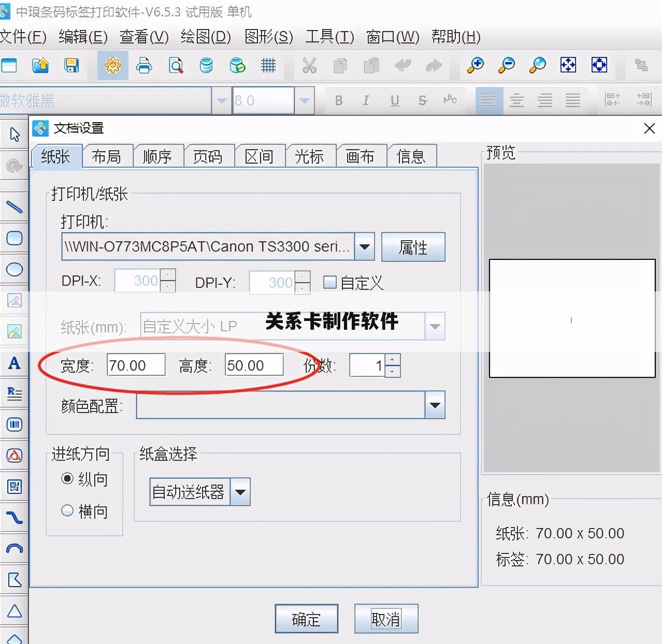Click the 属性 printer properties button
Image resolution: width=662 pixels, height=644 pixels.
[413, 247]
